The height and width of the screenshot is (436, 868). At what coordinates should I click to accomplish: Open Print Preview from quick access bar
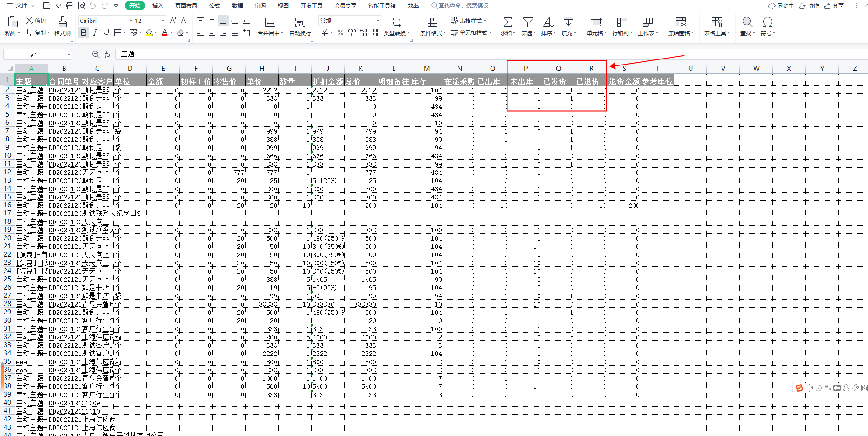point(81,5)
